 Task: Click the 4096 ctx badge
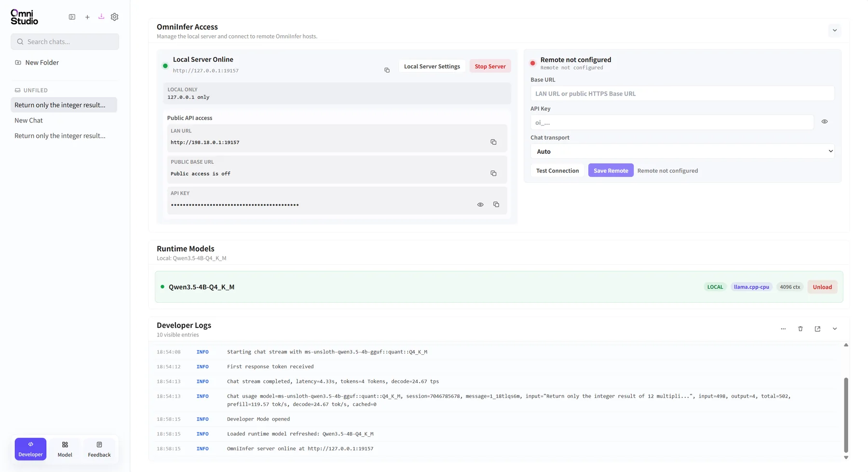790,287
